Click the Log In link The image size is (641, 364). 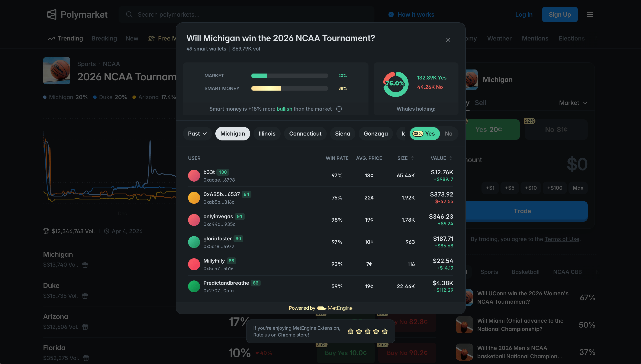point(524,14)
